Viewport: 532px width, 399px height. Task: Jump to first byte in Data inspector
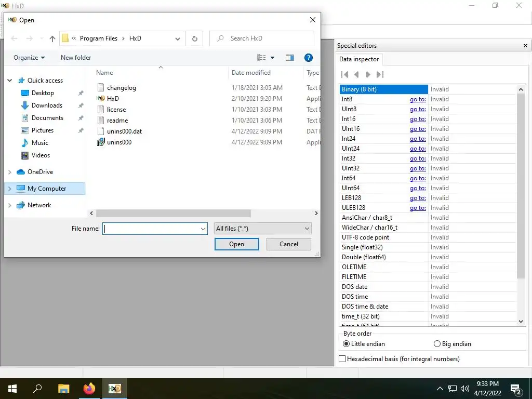point(345,75)
